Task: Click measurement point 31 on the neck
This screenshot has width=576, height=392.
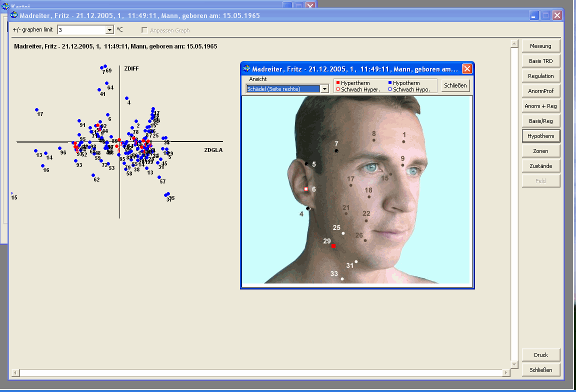Action: point(356,261)
